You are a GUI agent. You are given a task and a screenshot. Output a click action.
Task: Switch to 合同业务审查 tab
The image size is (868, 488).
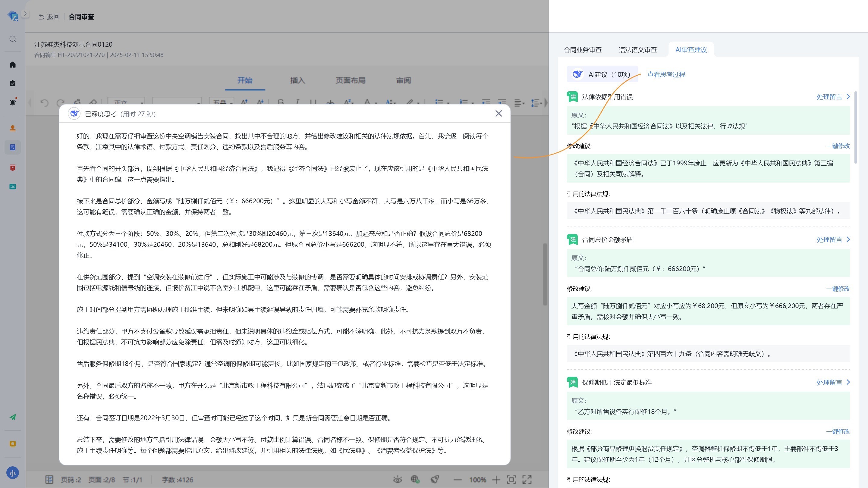point(583,50)
